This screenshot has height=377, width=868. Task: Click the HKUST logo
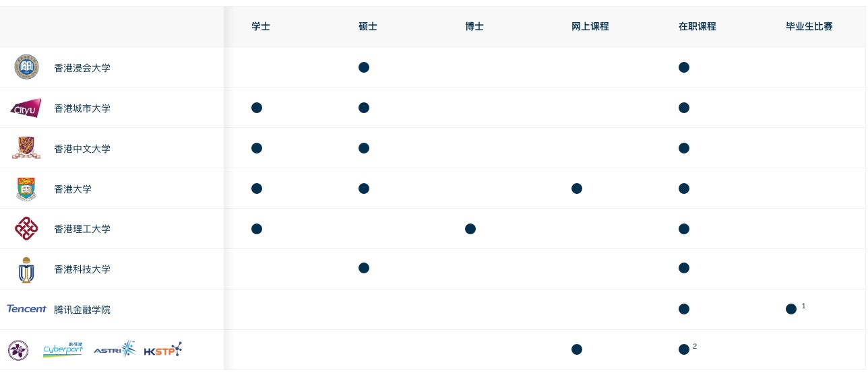coord(26,269)
